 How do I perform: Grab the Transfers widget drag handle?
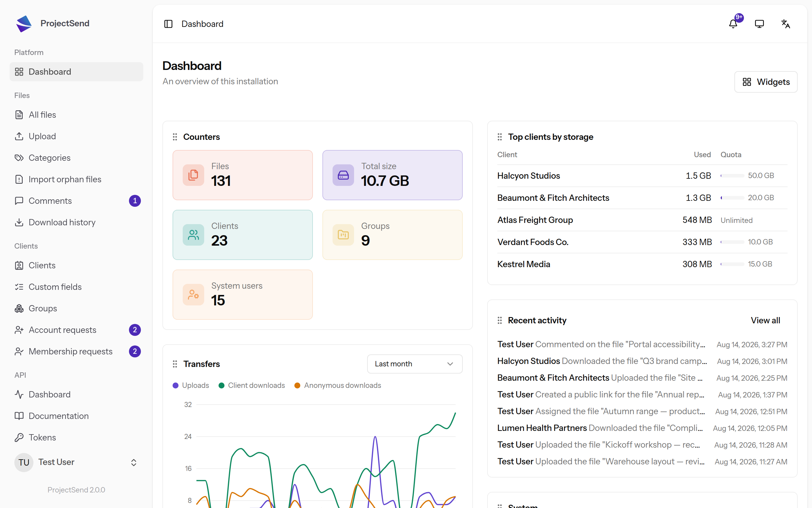click(x=175, y=364)
